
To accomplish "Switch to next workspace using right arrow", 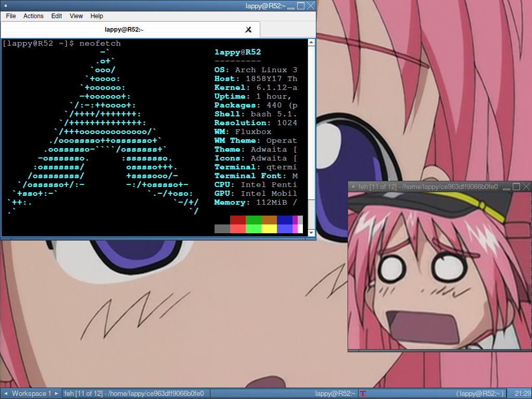I will point(57,394).
